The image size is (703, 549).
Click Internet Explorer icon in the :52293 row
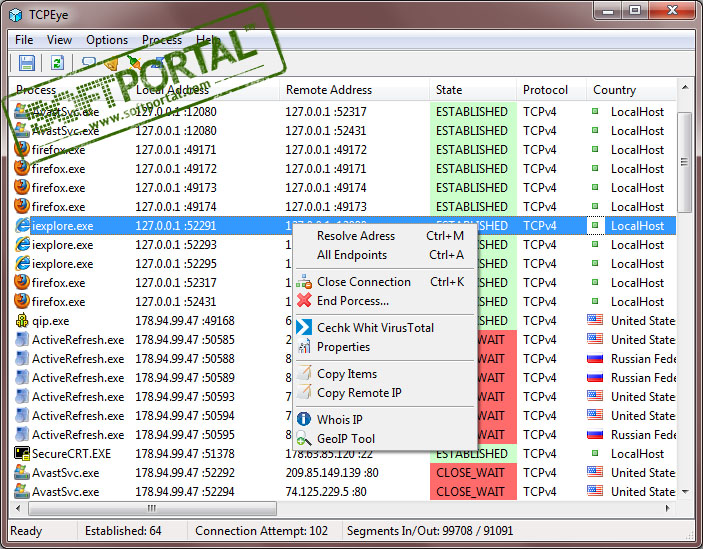click(22, 244)
